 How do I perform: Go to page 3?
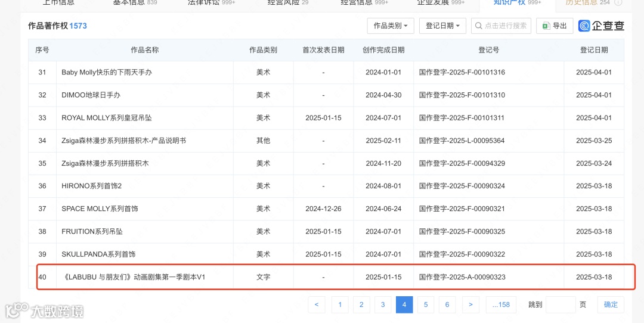point(383,305)
